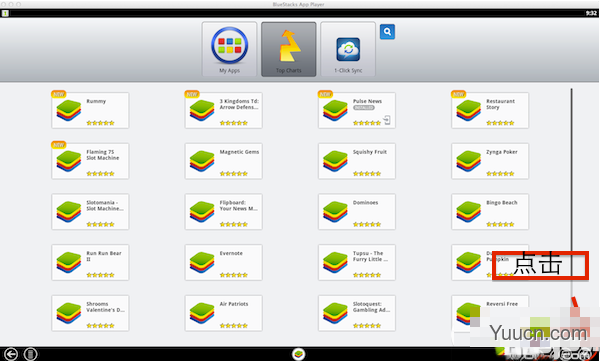Click the back arrow in bottom bar
This screenshot has height=363, width=600.
tap(10, 354)
